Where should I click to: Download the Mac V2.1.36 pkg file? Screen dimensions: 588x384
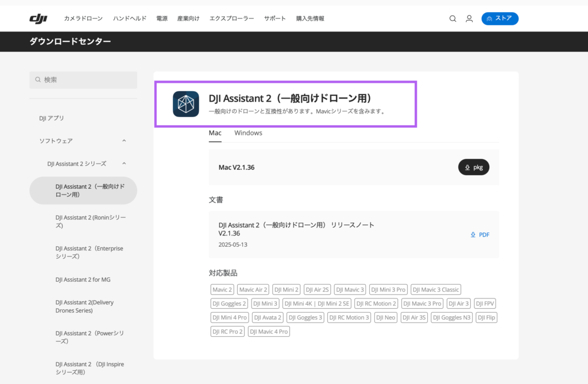click(x=474, y=167)
